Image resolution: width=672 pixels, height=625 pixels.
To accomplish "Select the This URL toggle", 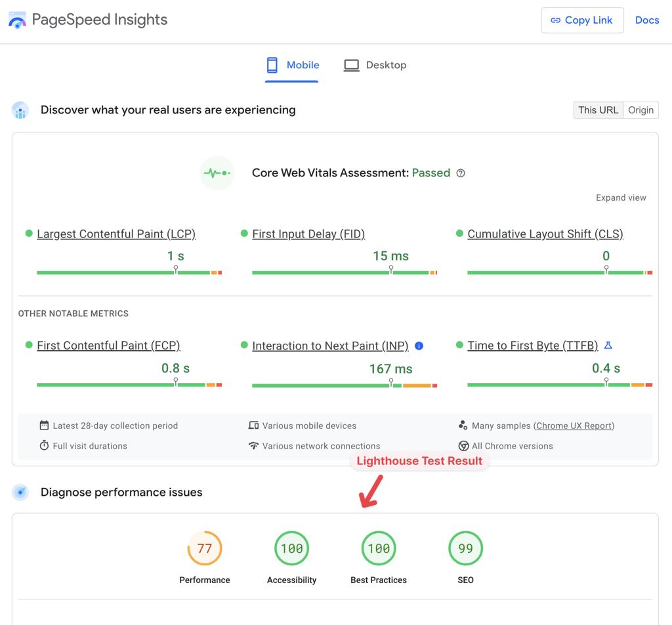I will [x=598, y=110].
